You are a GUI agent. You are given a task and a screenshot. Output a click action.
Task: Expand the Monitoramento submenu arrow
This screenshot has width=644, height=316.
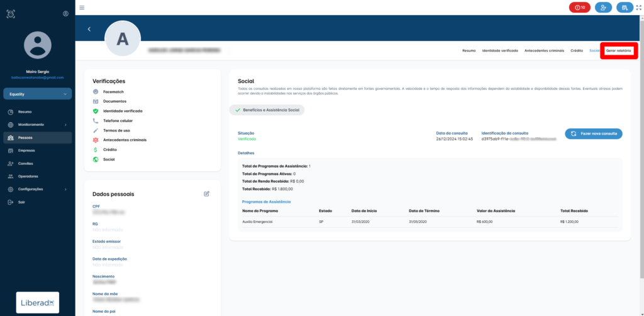65,125
